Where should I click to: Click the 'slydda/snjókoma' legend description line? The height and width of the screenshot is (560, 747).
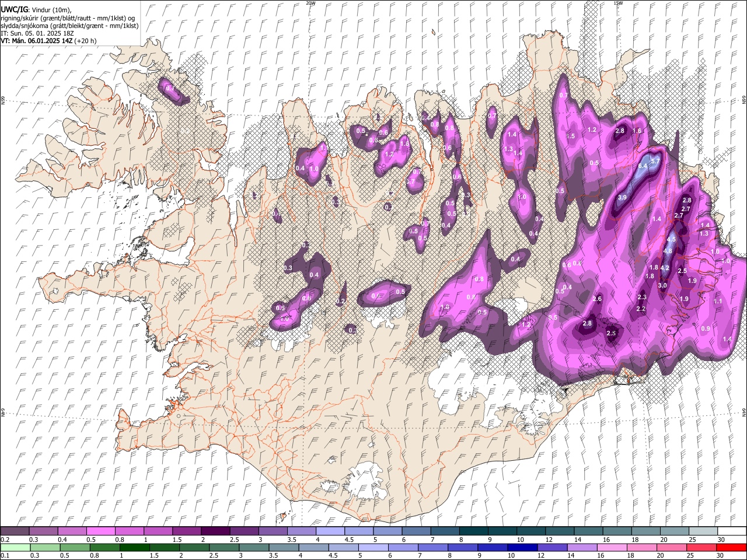click(x=69, y=26)
